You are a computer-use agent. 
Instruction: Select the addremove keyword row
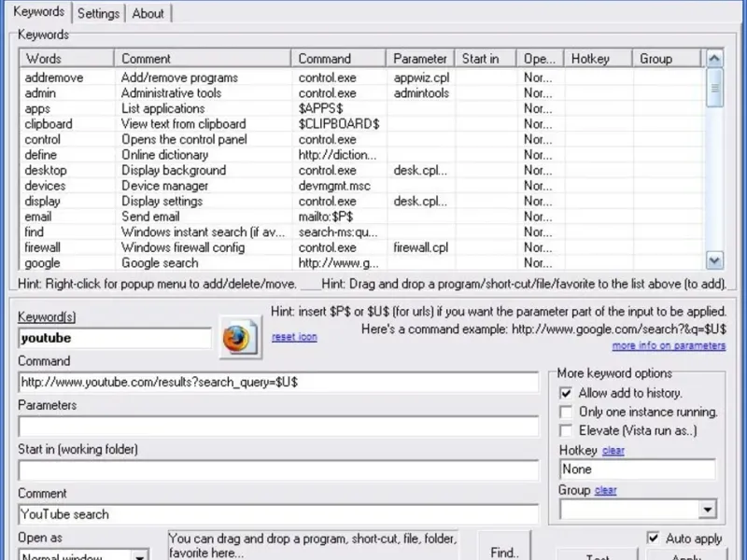361,77
